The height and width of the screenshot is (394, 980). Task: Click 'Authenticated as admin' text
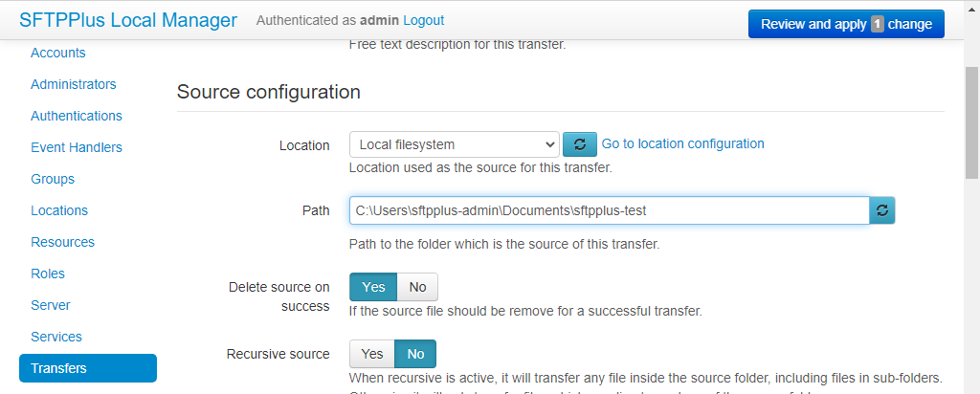pyautogui.click(x=327, y=20)
